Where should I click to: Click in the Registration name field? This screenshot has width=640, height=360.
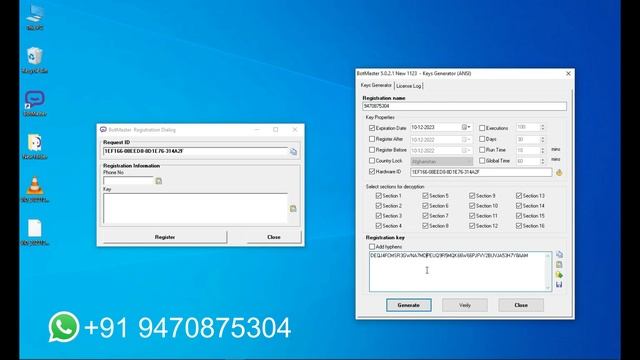click(x=464, y=106)
